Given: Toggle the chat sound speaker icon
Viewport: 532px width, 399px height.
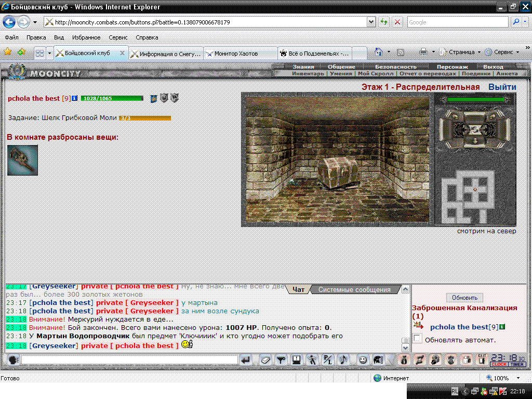Looking at the screenshot, I should [343, 360].
